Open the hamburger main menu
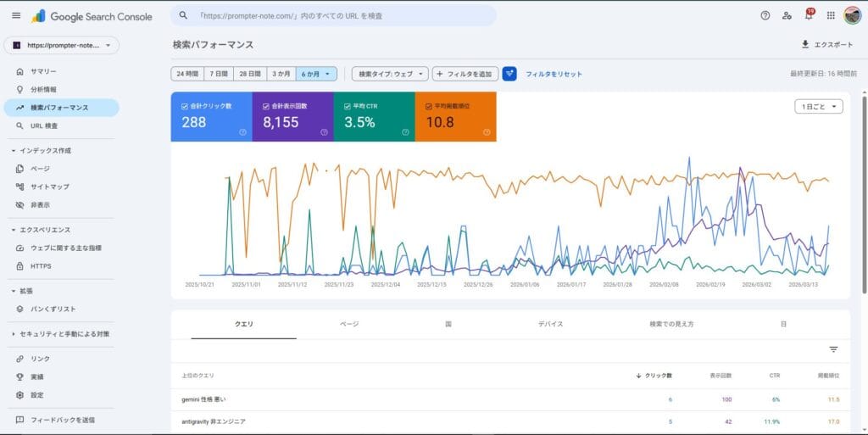The height and width of the screenshot is (435, 868). click(15, 15)
